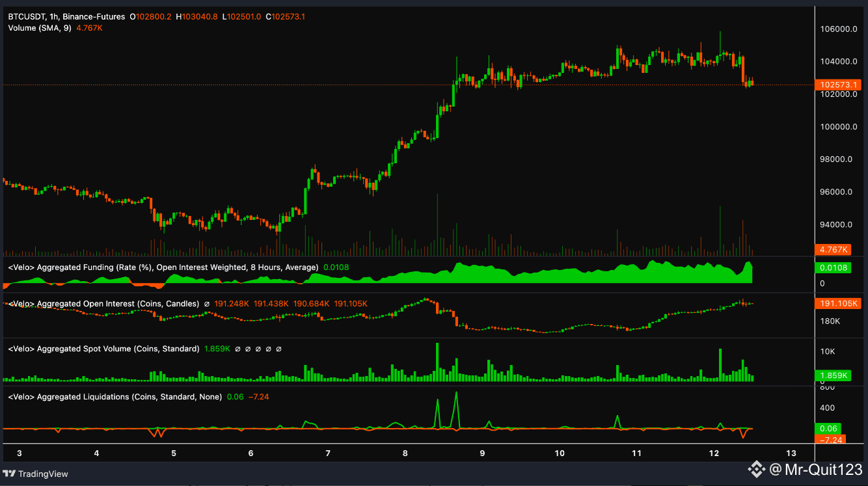Click date 11 on the time axis
Screen dimensions: 868x486
click(636, 453)
